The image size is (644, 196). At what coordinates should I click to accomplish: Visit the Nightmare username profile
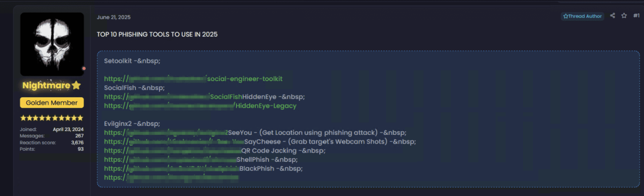tap(46, 85)
